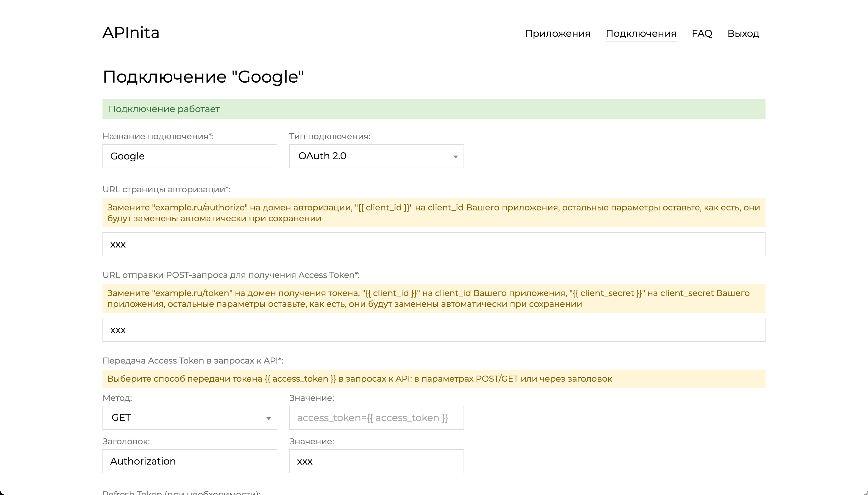Select the Access Token POST URL field

coord(434,329)
